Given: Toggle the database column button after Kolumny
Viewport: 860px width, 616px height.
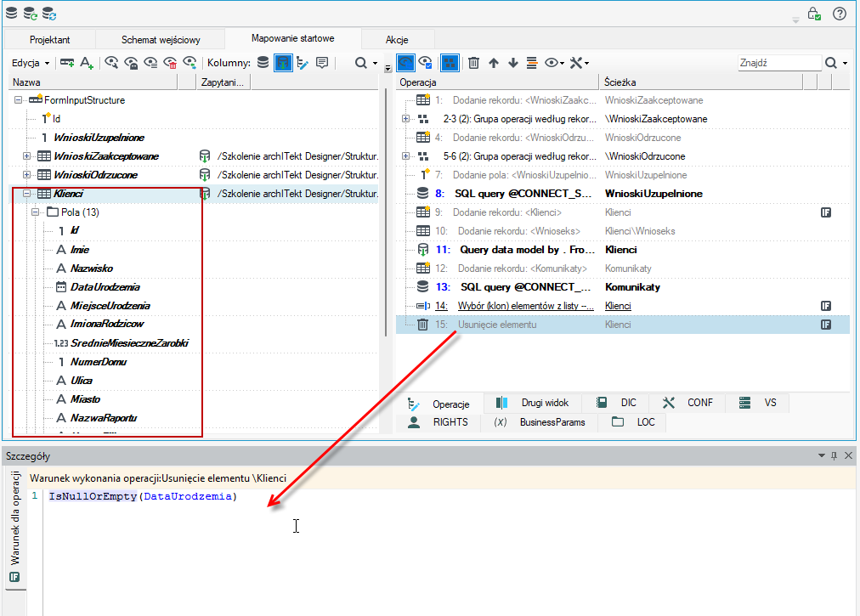Looking at the screenshot, I should point(263,63).
